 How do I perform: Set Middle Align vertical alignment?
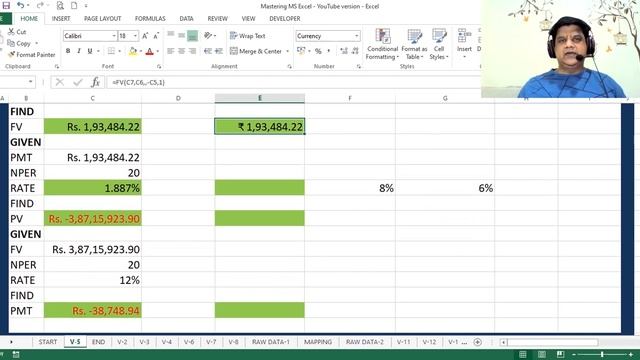[182, 36]
